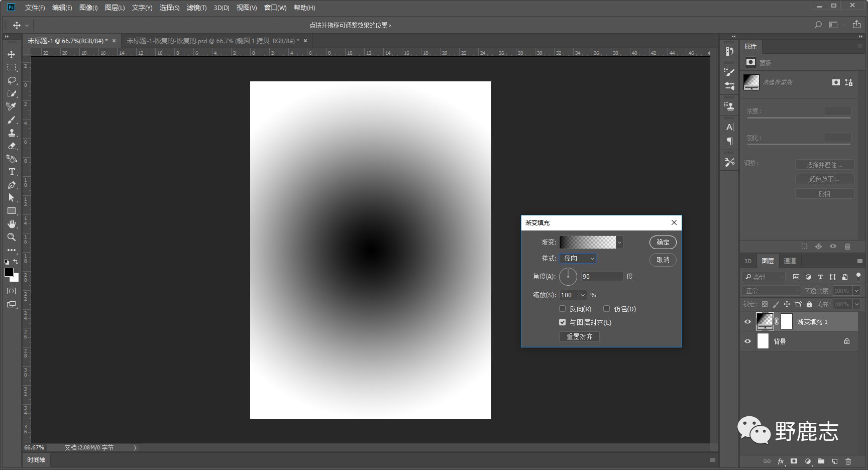Select the Horizontal Type tool
This screenshot has height=470, width=868.
click(12, 172)
